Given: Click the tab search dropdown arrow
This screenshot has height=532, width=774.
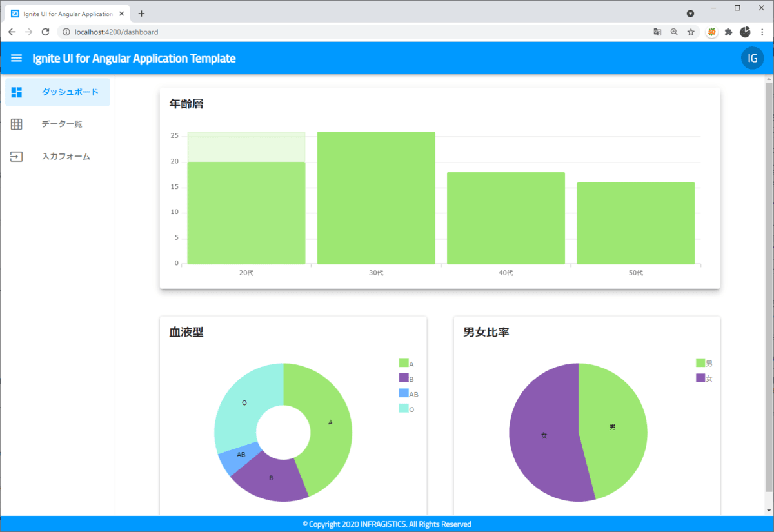Looking at the screenshot, I should coord(690,14).
